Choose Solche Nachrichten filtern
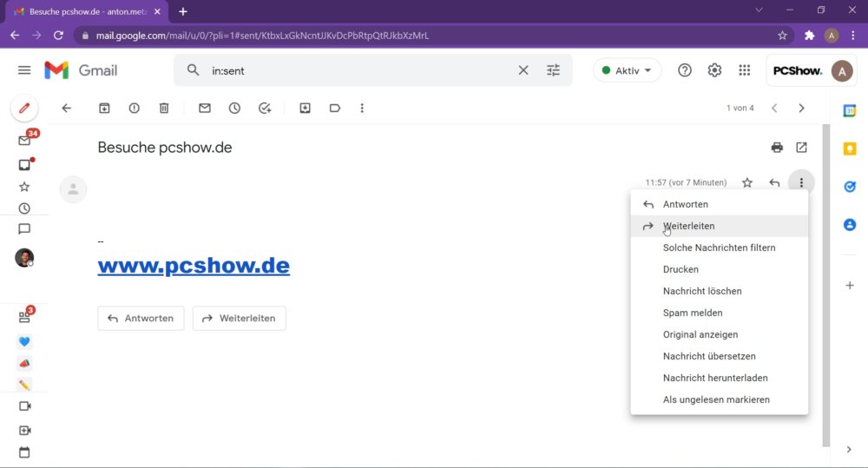The width and height of the screenshot is (868, 468). click(719, 247)
